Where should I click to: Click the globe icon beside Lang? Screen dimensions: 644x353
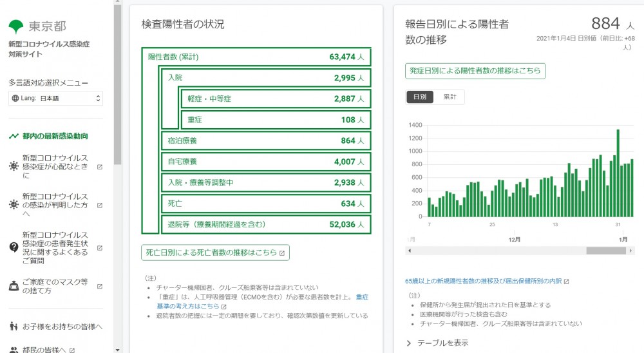pos(15,98)
